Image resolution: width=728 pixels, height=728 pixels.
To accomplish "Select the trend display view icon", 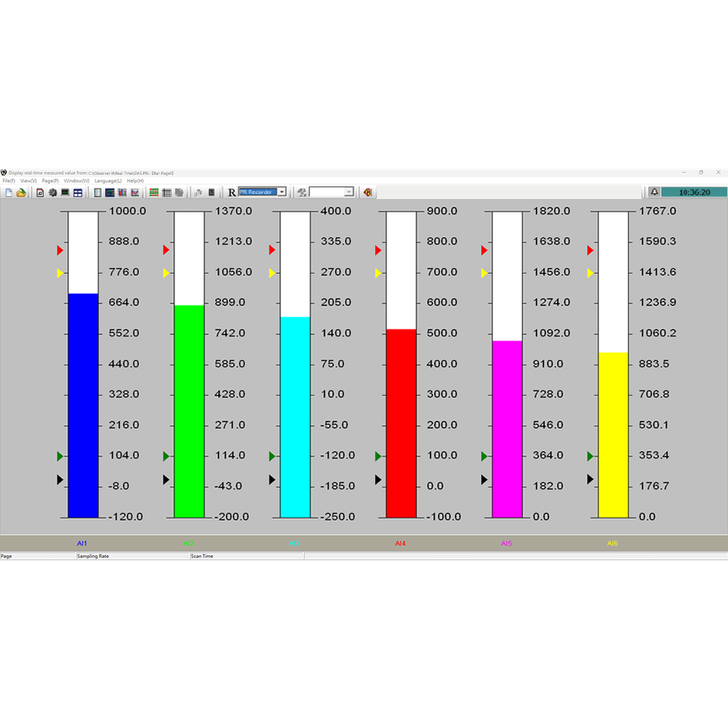I will coord(98,192).
